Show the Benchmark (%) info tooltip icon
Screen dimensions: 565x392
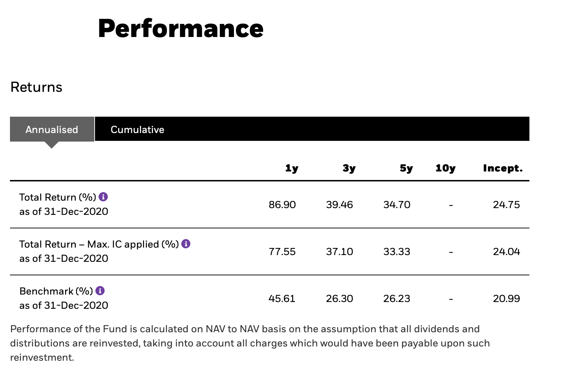[x=100, y=291]
